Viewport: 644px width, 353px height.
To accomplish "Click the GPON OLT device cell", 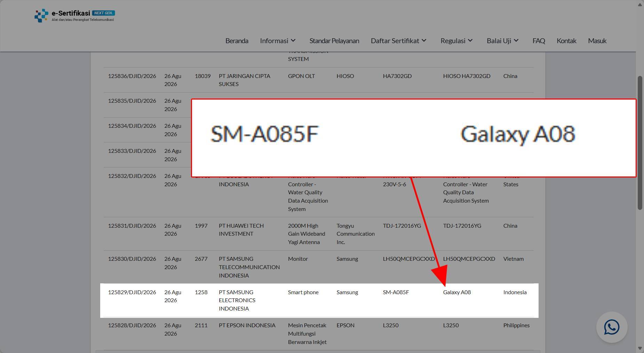I will click(301, 76).
